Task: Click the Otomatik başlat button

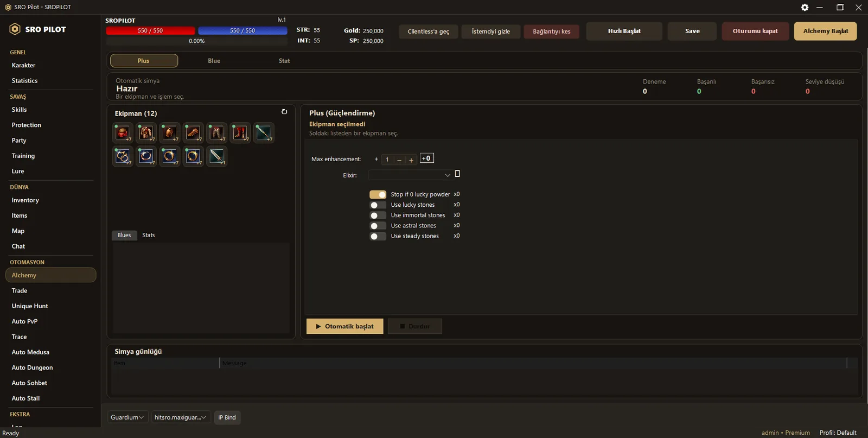Action: [344, 326]
